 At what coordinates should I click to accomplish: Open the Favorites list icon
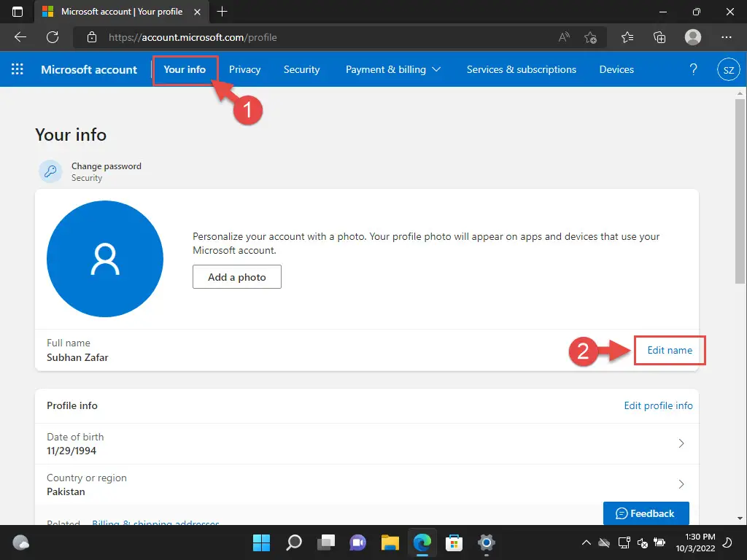(x=627, y=37)
